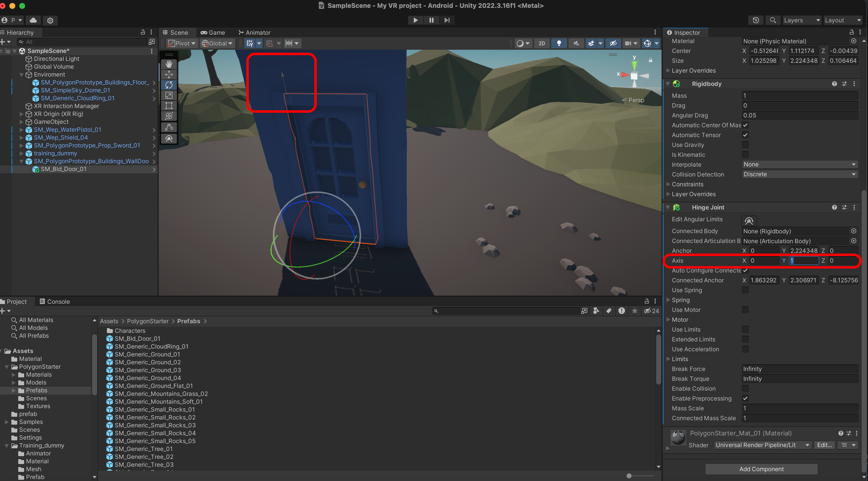This screenshot has width=868, height=481.
Task: Enable Use Gravity checkbox
Action: (745, 145)
